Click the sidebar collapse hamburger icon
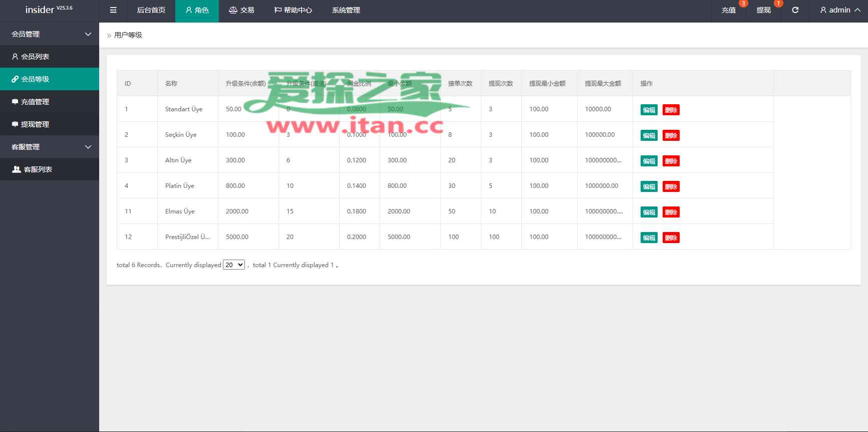 [x=113, y=10]
